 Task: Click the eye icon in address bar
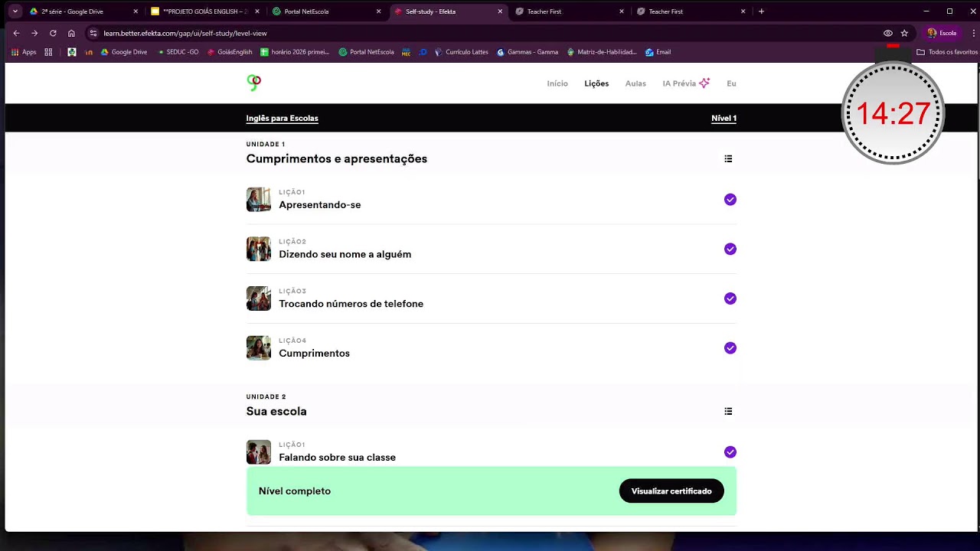[888, 34]
